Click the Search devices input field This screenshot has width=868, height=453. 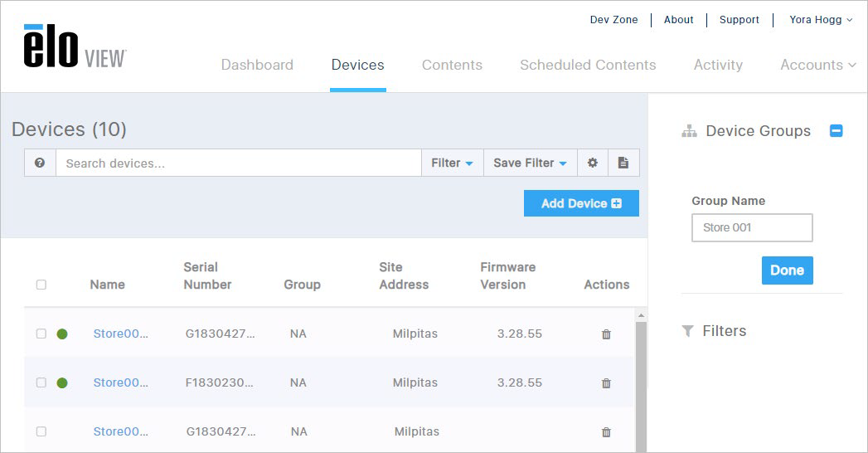tap(239, 163)
